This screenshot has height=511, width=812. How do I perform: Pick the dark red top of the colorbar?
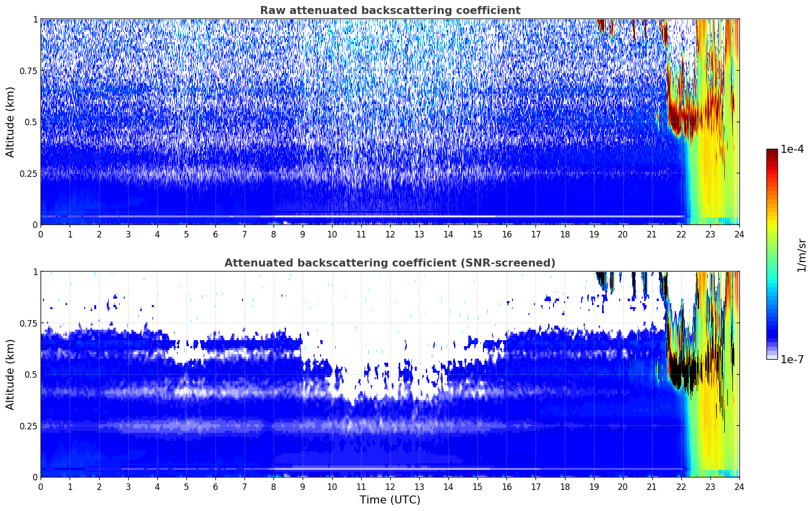point(772,153)
